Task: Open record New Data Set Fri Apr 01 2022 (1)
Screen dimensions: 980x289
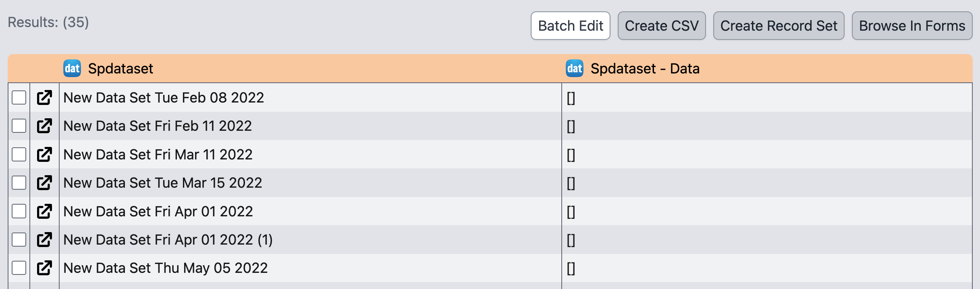Action: pyautogui.click(x=44, y=240)
